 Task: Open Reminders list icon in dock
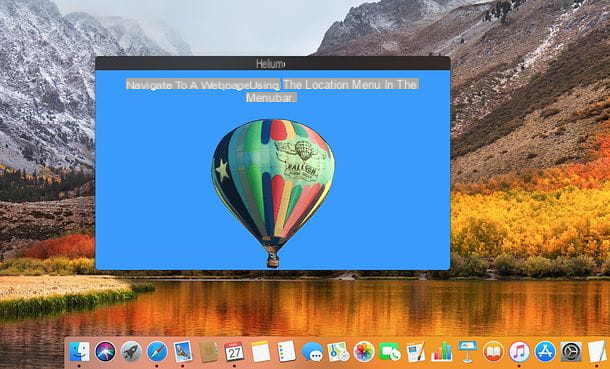pyautogui.click(x=286, y=351)
